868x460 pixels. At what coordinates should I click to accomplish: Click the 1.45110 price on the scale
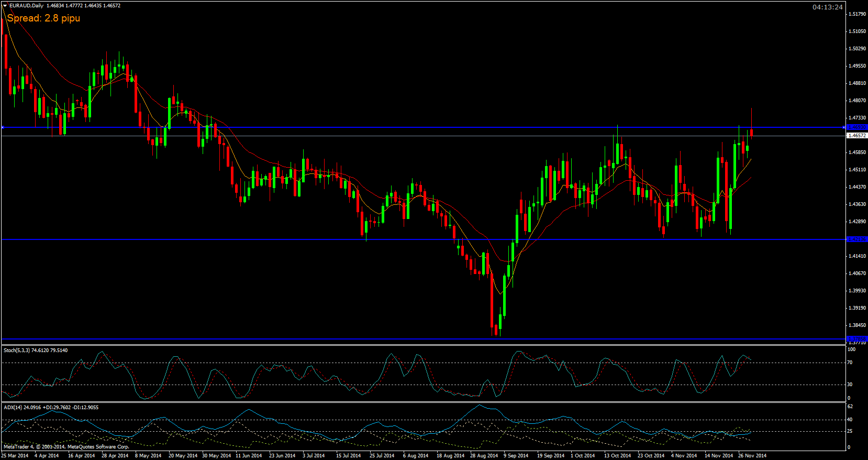click(857, 170)
